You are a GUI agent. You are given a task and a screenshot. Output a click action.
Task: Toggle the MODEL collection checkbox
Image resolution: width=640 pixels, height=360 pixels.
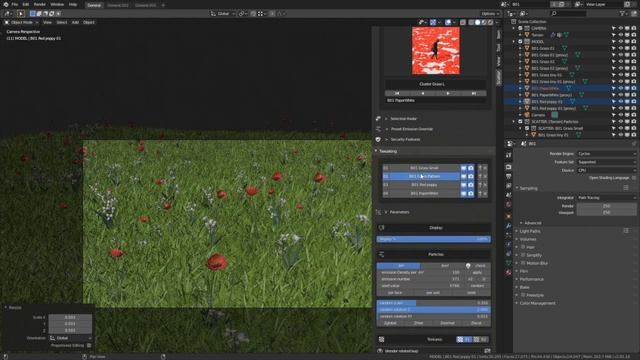pyautogui.click(x=520, y=42)
